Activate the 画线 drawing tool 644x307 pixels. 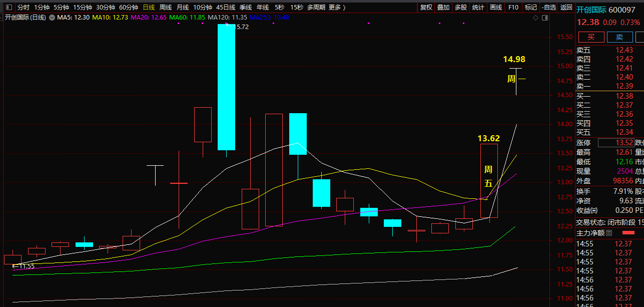496,8
